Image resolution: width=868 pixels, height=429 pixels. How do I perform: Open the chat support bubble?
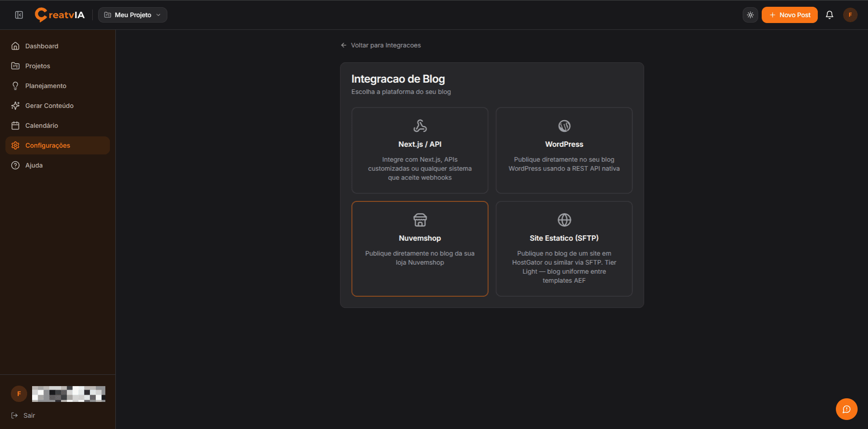(847, 409)
